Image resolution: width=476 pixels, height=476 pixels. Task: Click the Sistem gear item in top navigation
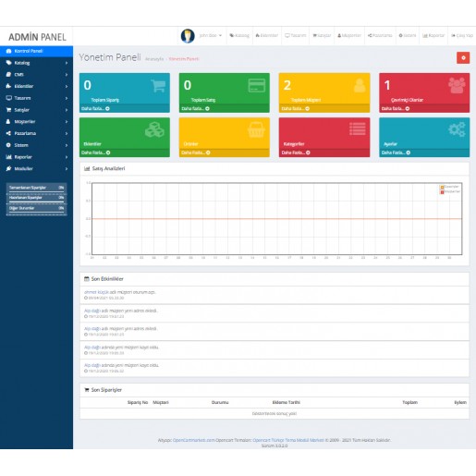408,35
